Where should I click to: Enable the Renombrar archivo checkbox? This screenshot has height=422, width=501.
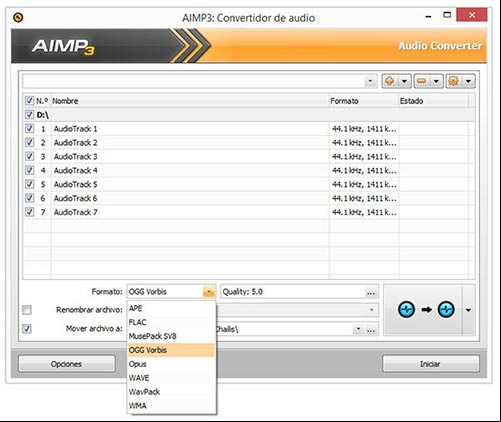(x=27, y=310)
